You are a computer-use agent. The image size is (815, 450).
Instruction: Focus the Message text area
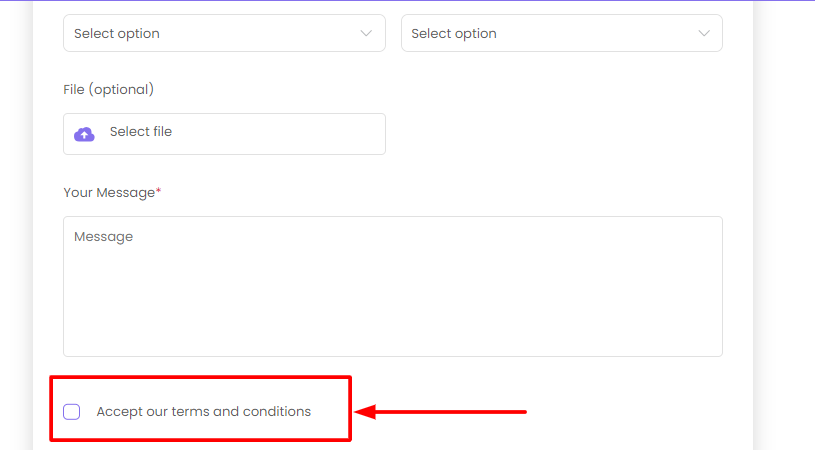point(393,286)
